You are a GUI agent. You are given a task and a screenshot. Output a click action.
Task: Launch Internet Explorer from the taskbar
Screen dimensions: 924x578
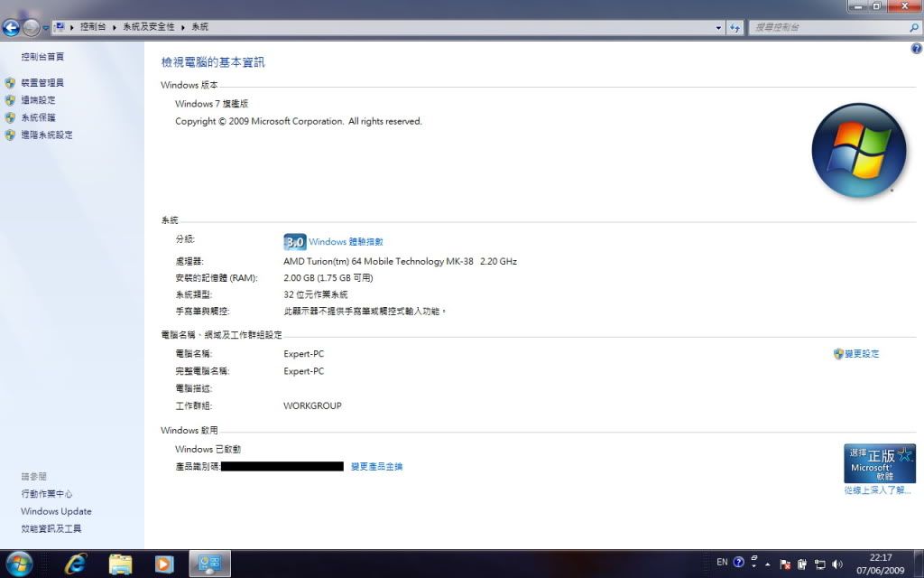[76, 564]
